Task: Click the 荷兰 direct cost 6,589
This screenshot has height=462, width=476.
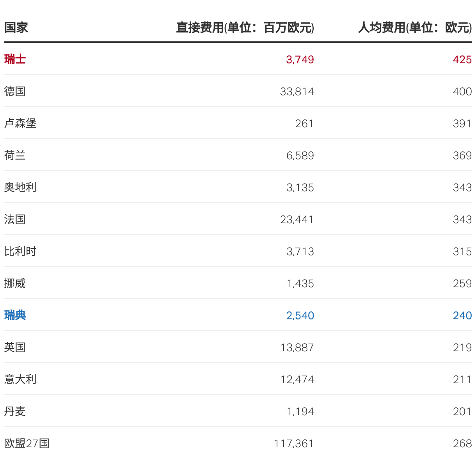Action: pos(300,155)
